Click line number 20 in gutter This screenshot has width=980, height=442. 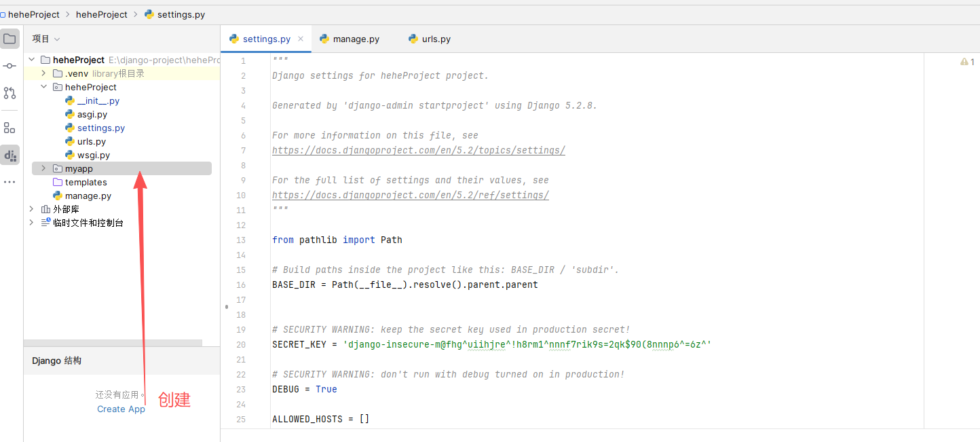pyautogui.click(x=241, y=344)
